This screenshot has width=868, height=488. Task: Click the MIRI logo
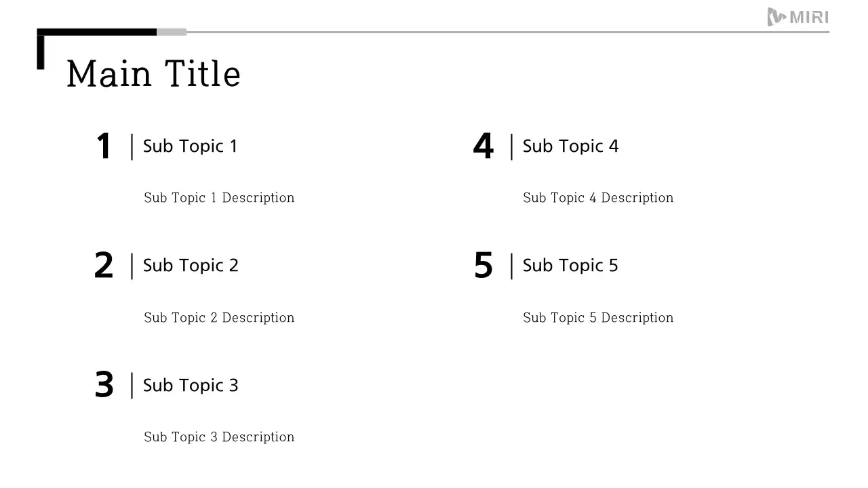click(x=797, y=17)
